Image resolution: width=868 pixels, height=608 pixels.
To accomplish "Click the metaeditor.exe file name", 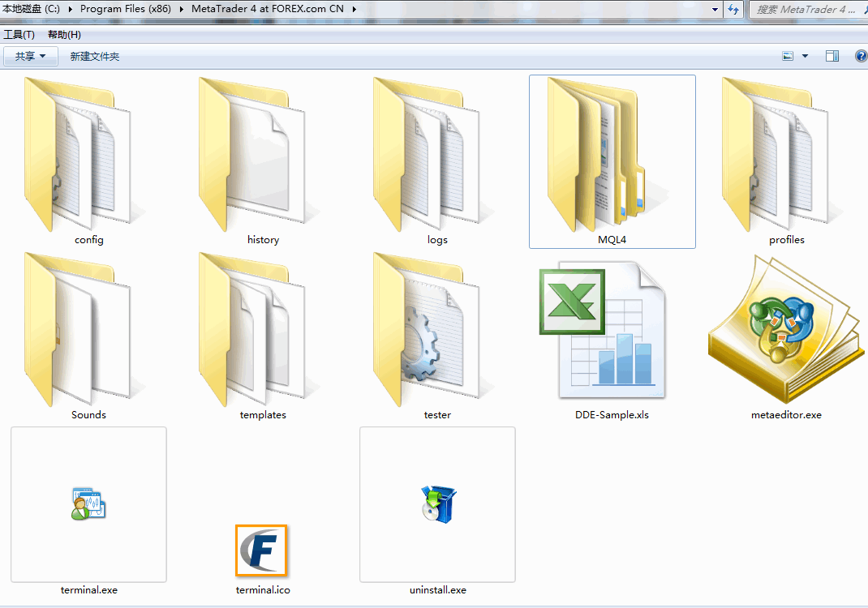I will (786, 415).
